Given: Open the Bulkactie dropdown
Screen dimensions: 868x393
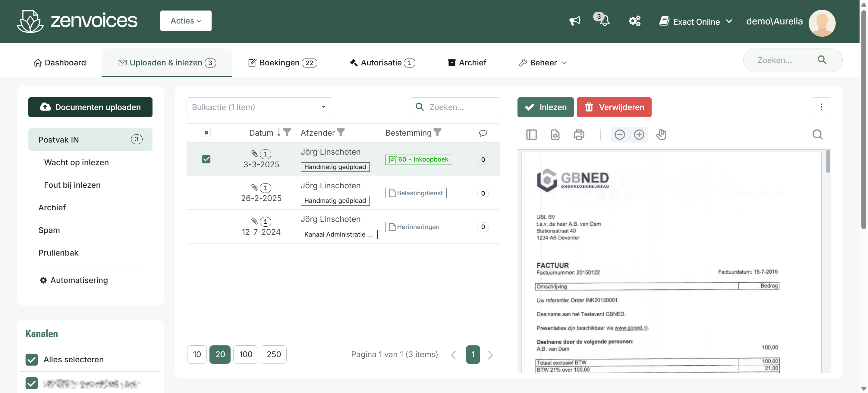Looking at the screenshot, I should [x=259, y=107].
